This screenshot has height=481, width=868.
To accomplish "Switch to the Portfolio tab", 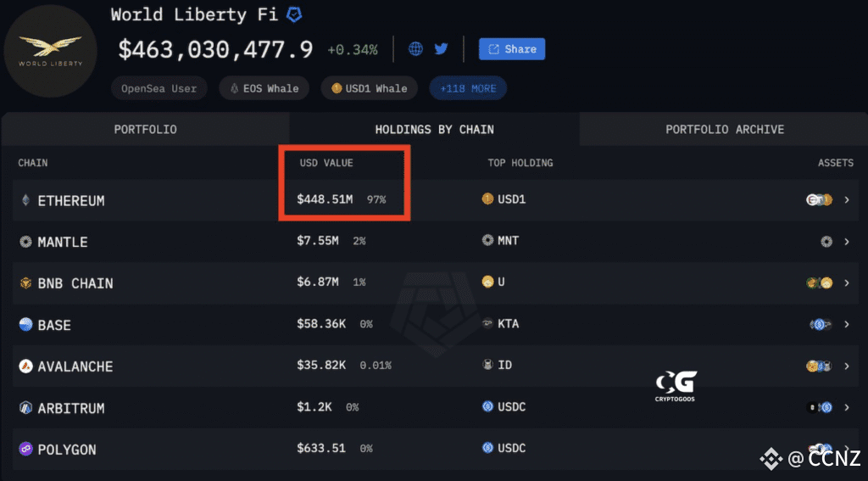I will coord(146,130).
